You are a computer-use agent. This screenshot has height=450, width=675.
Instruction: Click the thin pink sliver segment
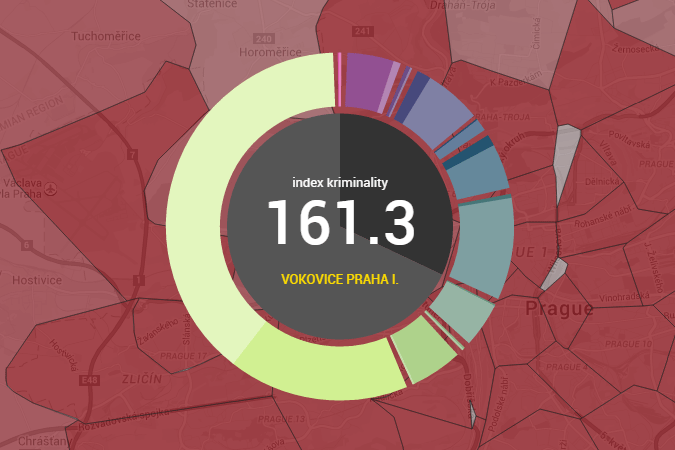(340, 77)
